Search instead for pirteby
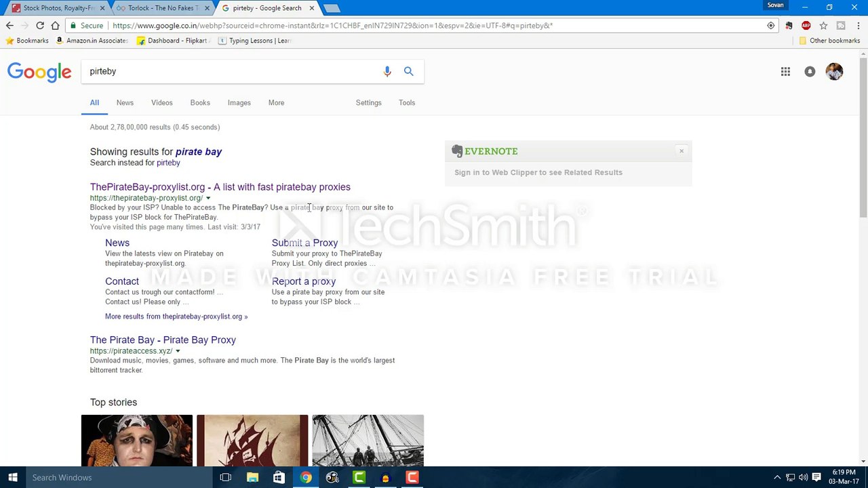Image resolution: width=868 pixels, height=488 pixels. [168, 163]
